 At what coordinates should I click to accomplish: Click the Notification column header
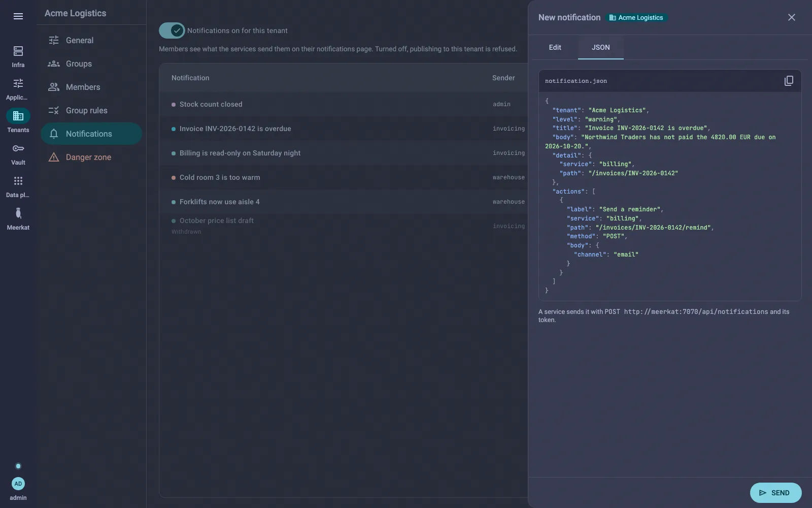click(190, 78)
